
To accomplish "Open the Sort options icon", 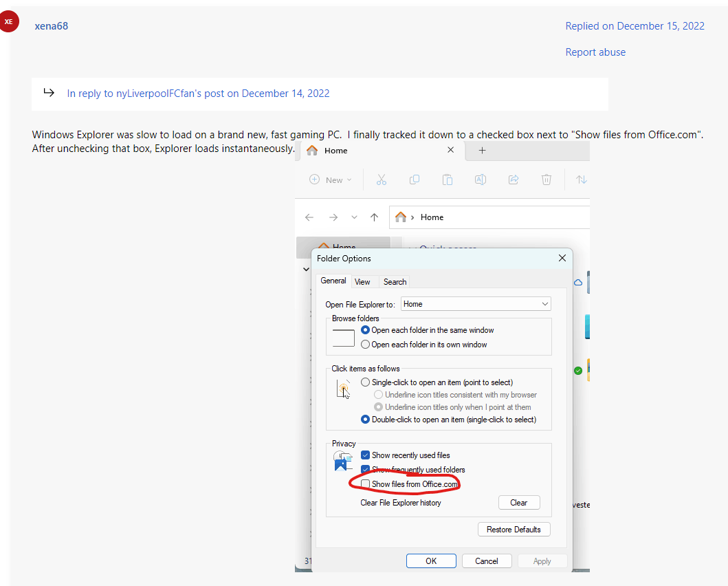I will [582, 180].
